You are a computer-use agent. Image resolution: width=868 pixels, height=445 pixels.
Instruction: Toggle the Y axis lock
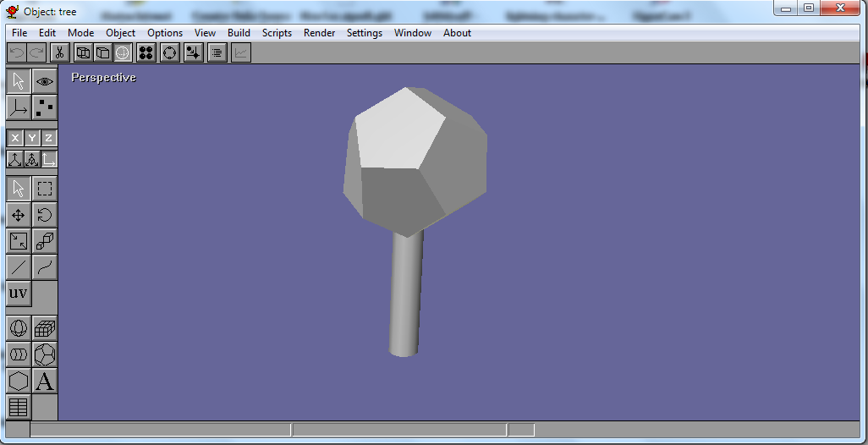click(32, 138)
